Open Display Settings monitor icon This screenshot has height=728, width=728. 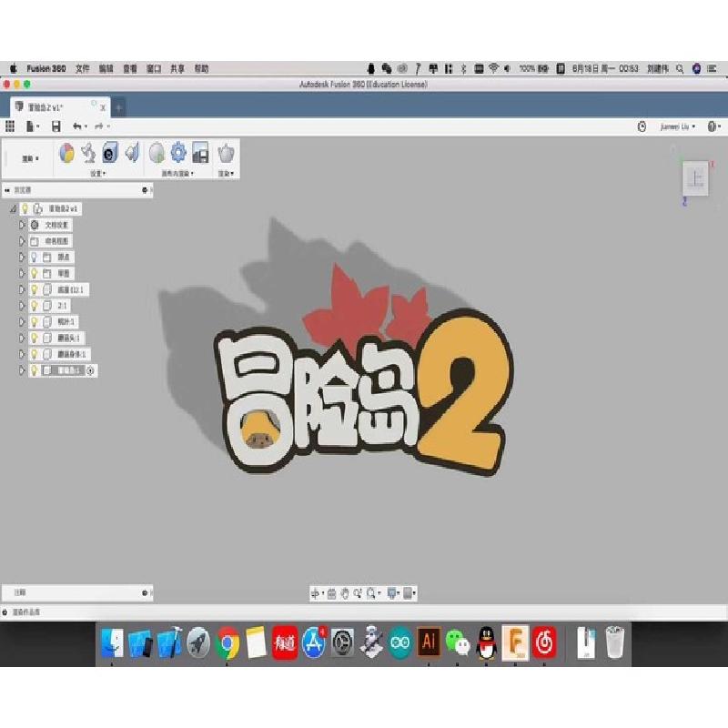(x=392, y=593)
